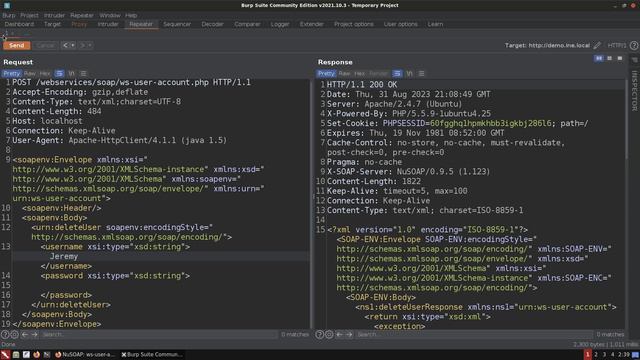Toggle show non-printable chars (\n) in Response
The height and width of the screenshot is (360, 640).
[x=409, y=73]
